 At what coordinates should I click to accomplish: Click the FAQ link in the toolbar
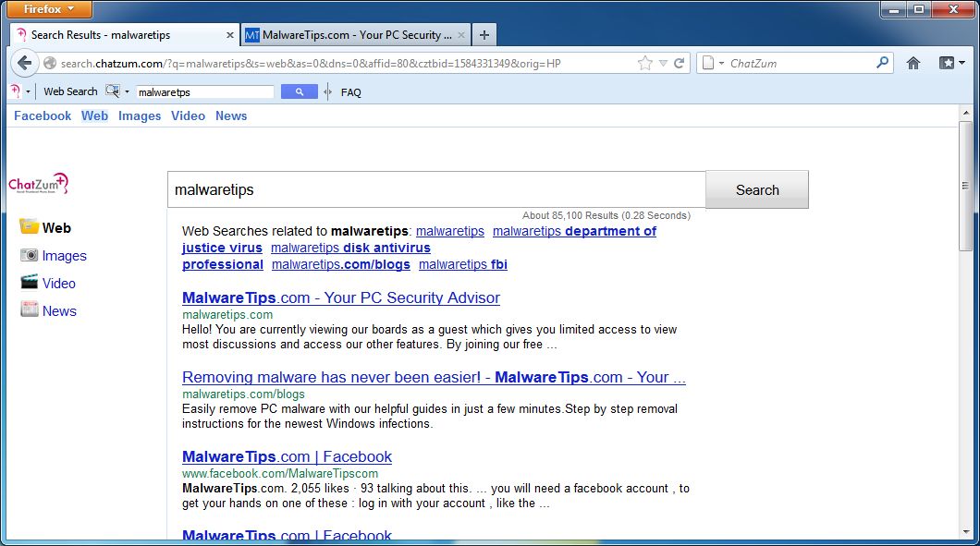(x=350, y=92)
